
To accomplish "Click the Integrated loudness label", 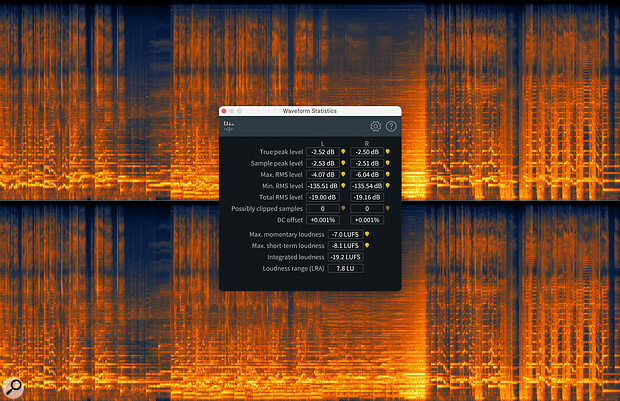I will (296, 257).
